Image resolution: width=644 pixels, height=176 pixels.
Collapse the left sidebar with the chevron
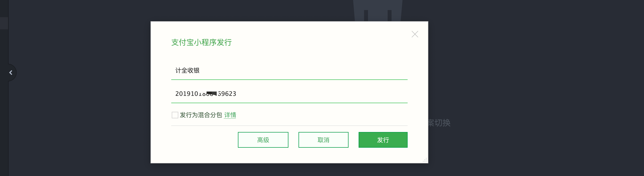tap(11, 73)
